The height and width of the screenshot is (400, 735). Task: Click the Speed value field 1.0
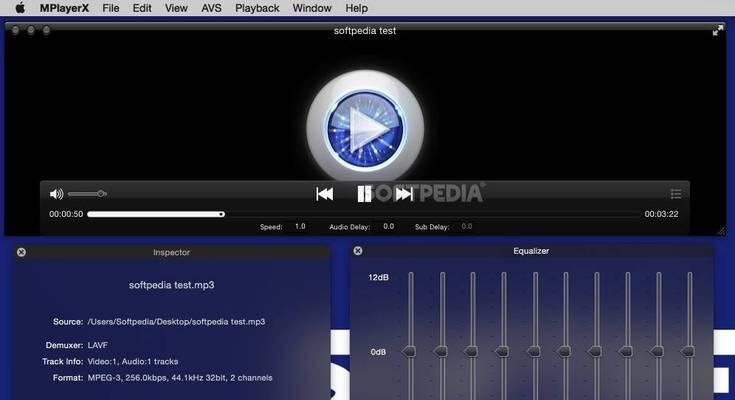coord(300,226)
